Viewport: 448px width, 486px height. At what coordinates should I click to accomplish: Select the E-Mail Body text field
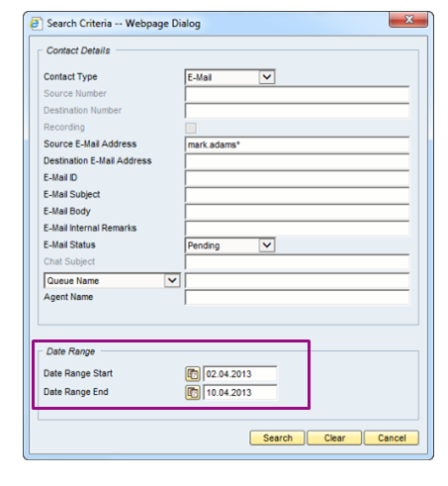point(297,212)
